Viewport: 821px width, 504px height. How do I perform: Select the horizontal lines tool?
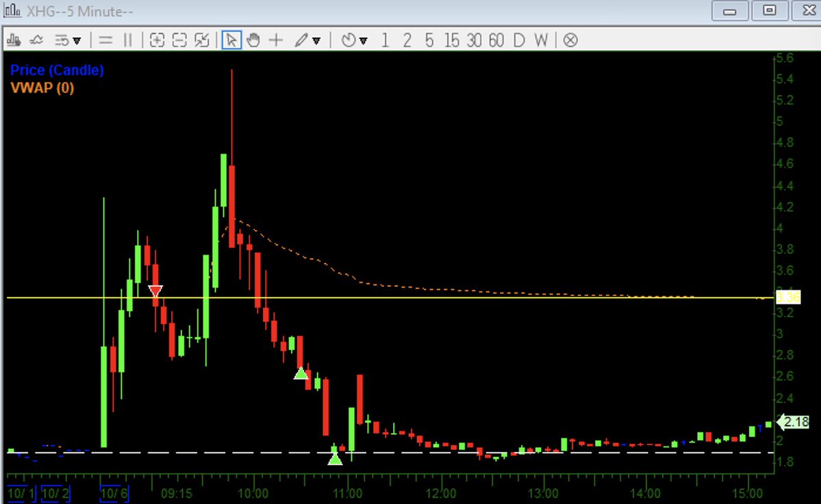(105, 40)
